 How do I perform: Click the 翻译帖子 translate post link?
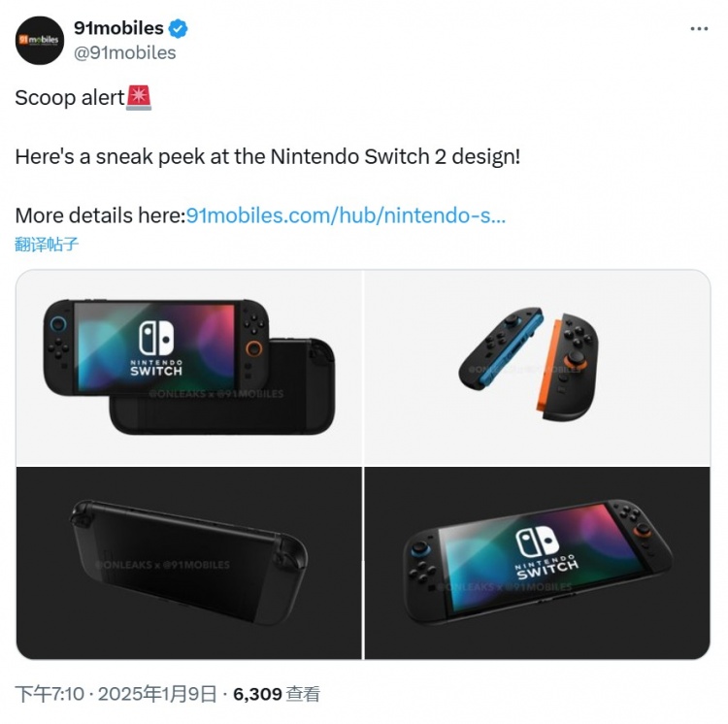coord(47,244)
